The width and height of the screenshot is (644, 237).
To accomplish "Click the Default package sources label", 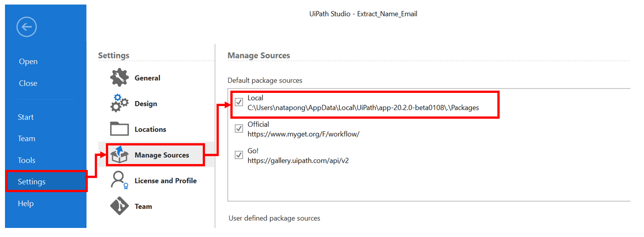I will [x=265, y=80].
